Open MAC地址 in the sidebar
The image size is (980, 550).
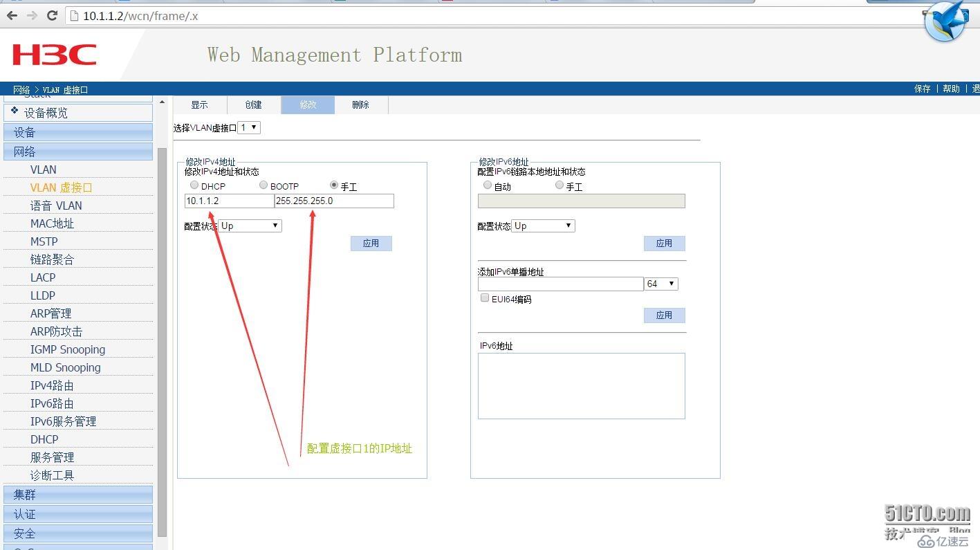(52, 223)
